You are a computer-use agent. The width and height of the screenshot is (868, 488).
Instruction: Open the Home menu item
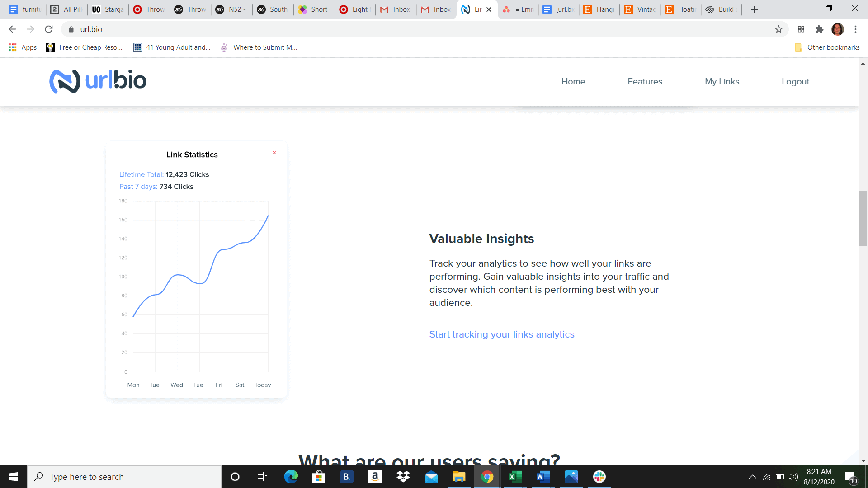(573, 82)
